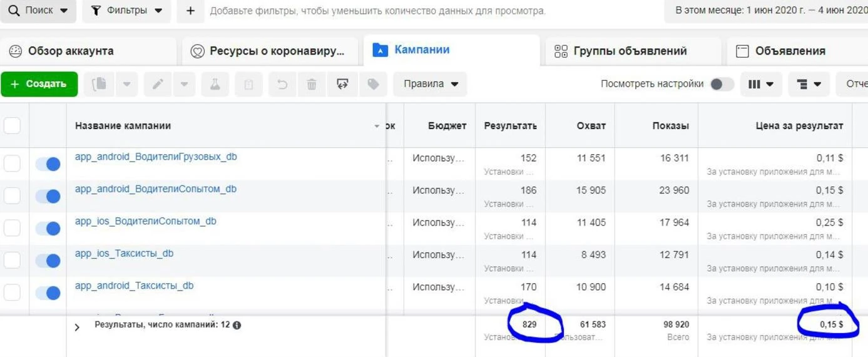Image resolution: width=868 pixels, height=357 pixels.
Task: Click the export/share arrows icon
Action: (342, 84)
